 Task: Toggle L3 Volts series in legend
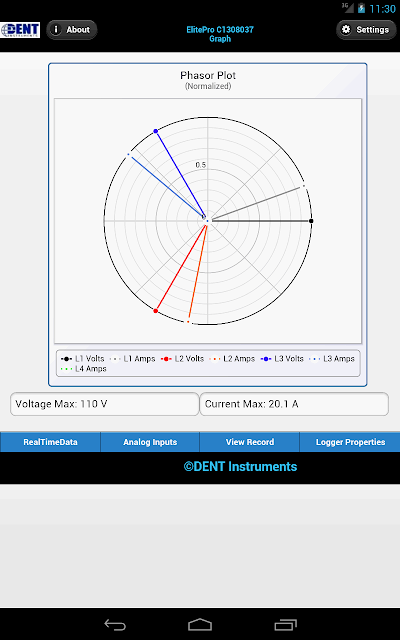282,359
